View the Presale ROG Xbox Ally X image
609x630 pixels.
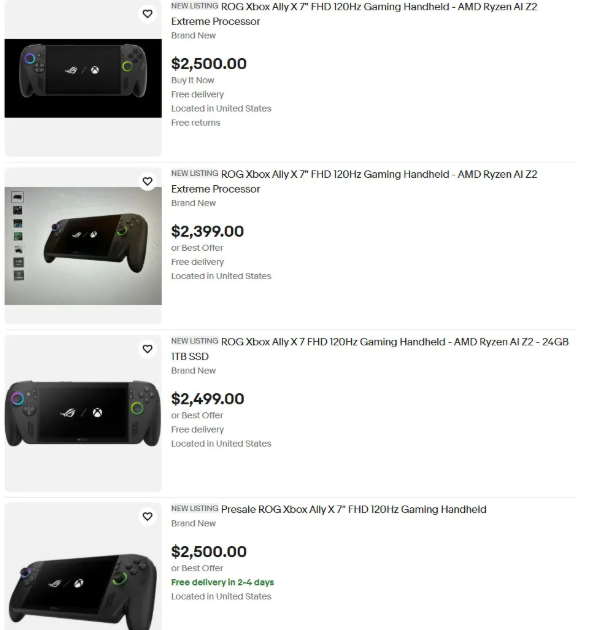point(83,575)
